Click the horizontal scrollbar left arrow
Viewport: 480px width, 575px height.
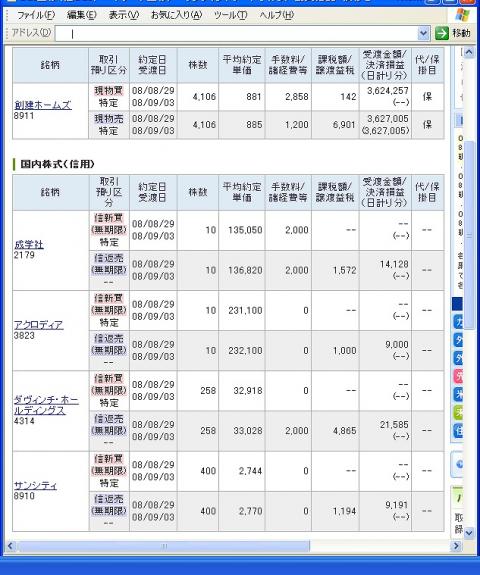click(10, 546)
